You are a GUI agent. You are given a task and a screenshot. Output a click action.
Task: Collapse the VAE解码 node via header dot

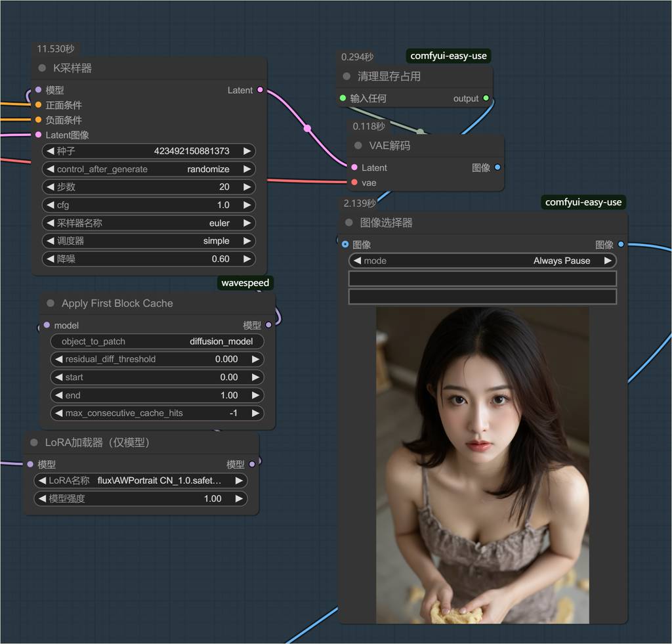358,146
